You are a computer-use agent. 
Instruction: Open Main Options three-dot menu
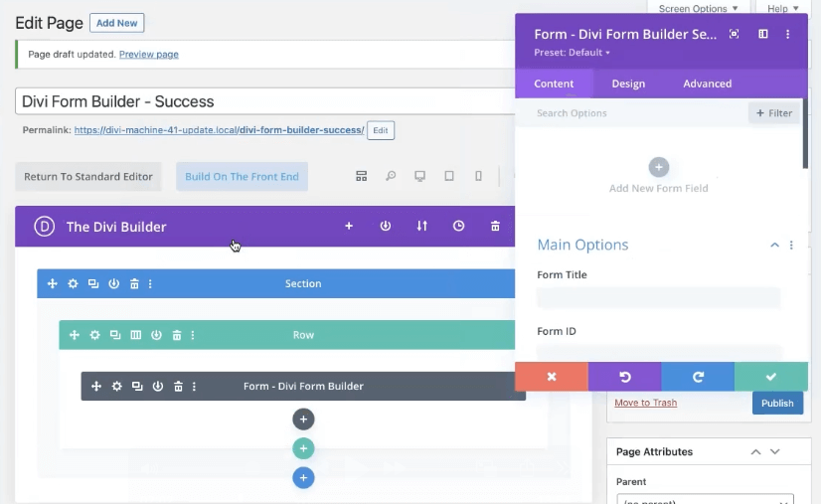click(791, 245)
